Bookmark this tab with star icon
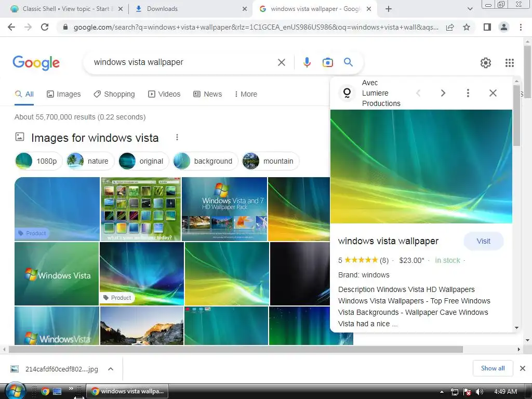 click(x=467, y=27)
